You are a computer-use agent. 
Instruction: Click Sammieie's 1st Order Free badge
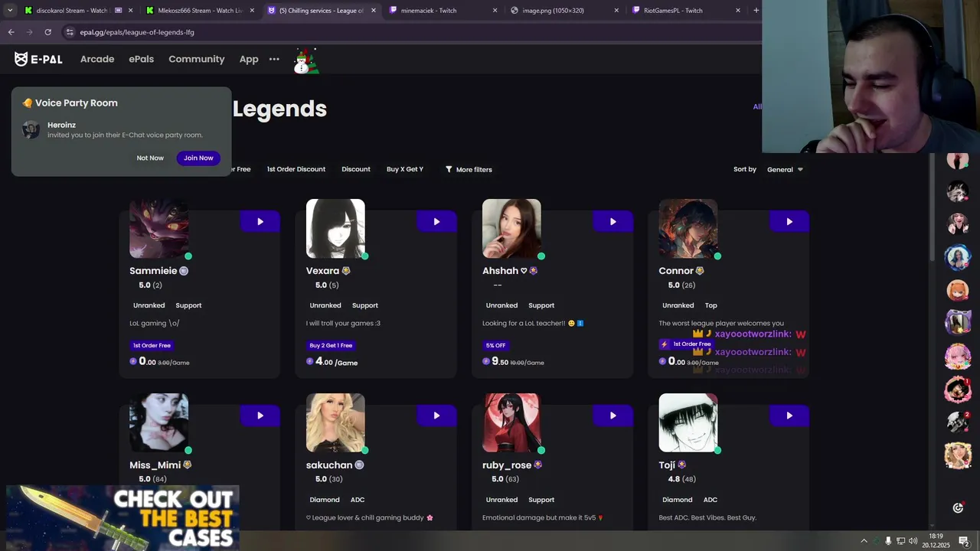[x=152, y=345]
